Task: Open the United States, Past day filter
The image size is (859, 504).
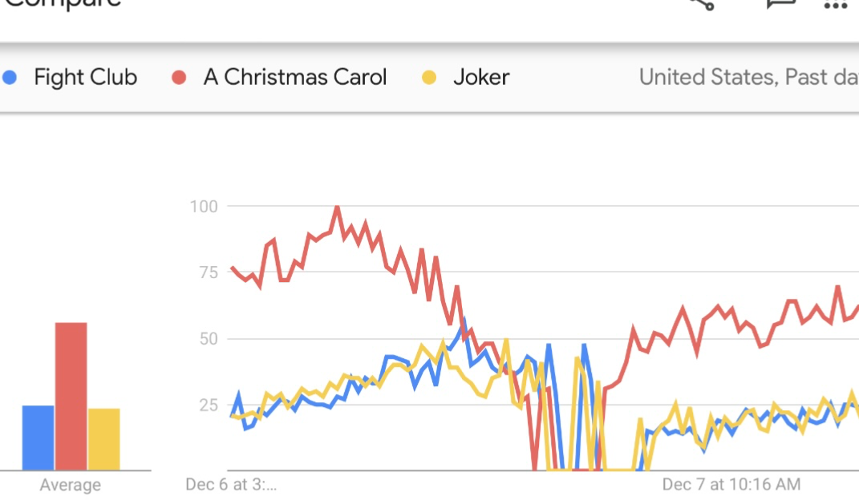Action: point(748,77)
